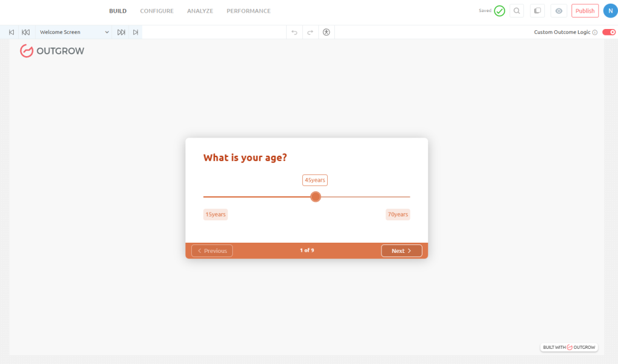Click the Publish button
This screenshot has height=364, width=618.
pyautogui.click(x=585, y=11)
